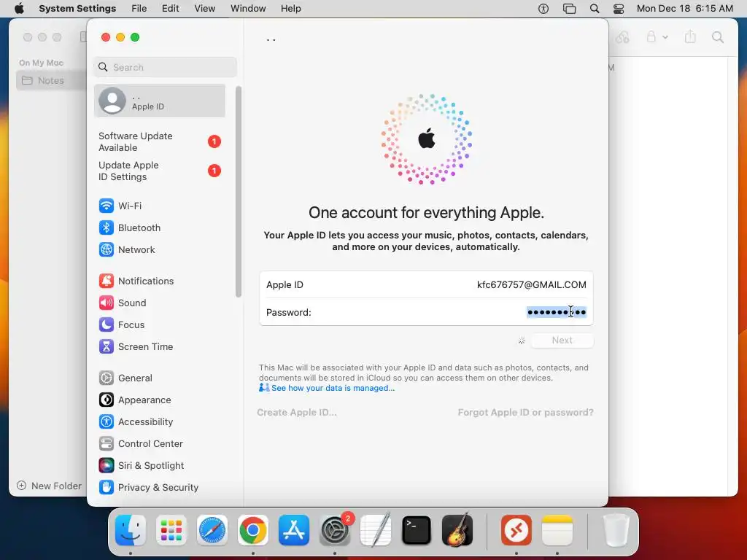Click search icon in Notes toolbar

point(718,37)
